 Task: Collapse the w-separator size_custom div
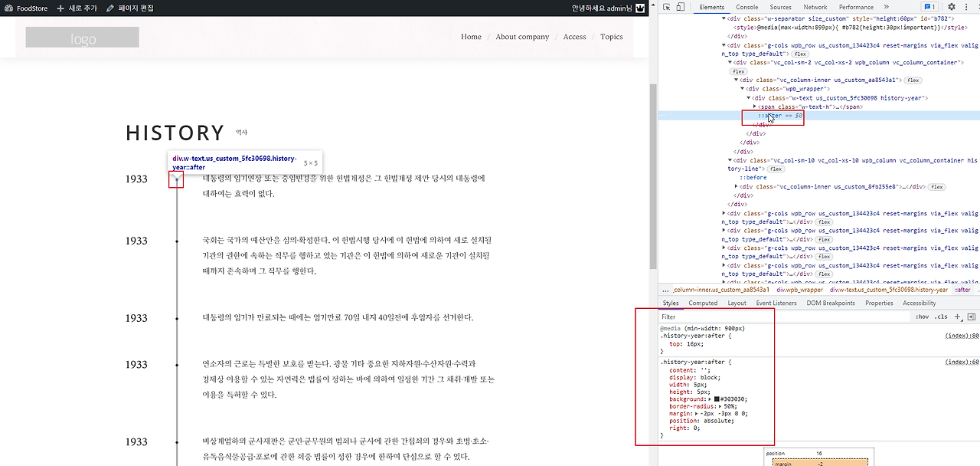point(724,18)
